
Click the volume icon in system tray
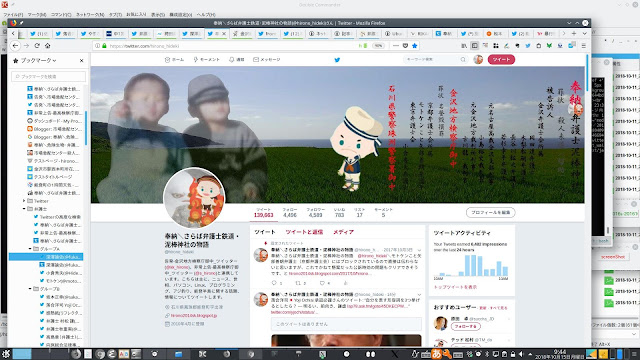pos(521,354)
